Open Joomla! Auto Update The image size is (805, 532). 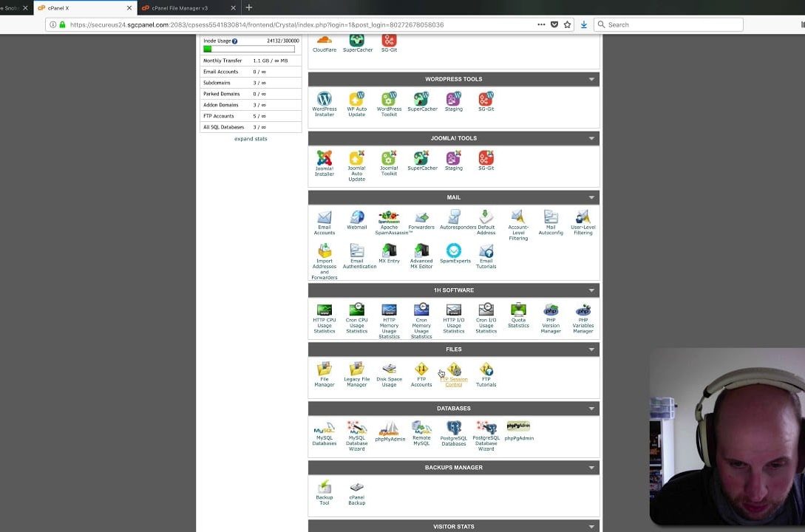coord(357,166)
